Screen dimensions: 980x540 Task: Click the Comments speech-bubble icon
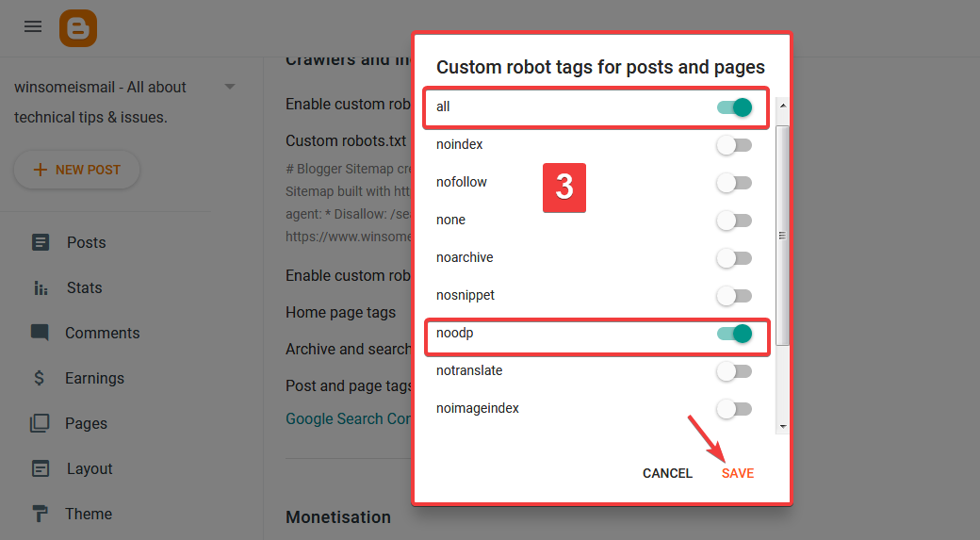tap(40, 333)
